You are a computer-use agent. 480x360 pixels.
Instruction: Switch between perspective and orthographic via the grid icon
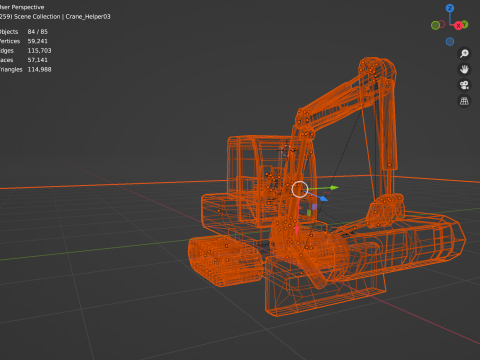(x=464, y=101)
